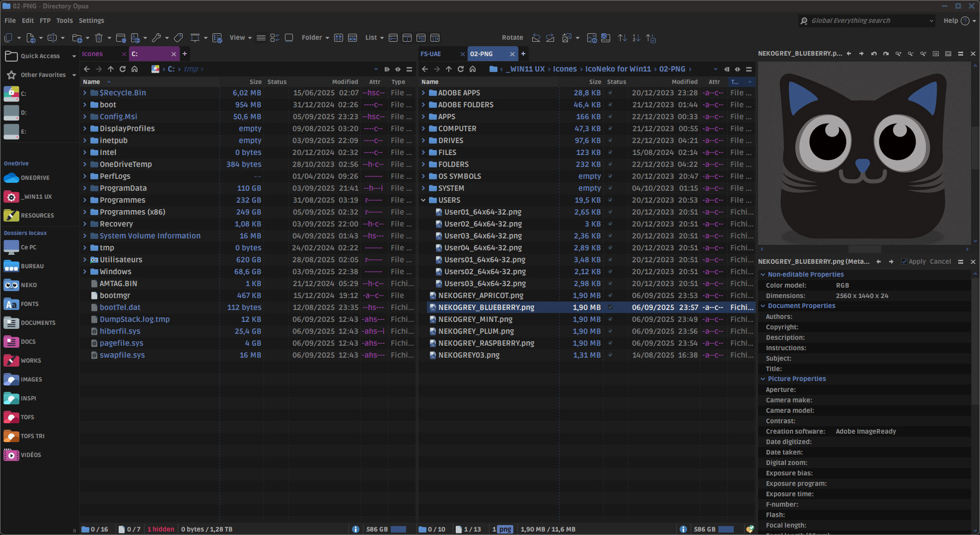Click the rename tag toolbar icon

179,38
